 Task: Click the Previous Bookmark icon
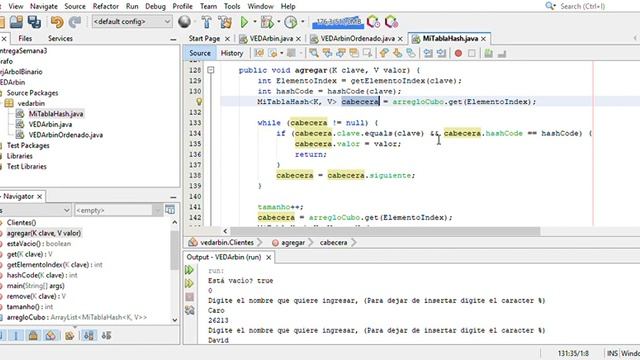[x=384, y=53]
